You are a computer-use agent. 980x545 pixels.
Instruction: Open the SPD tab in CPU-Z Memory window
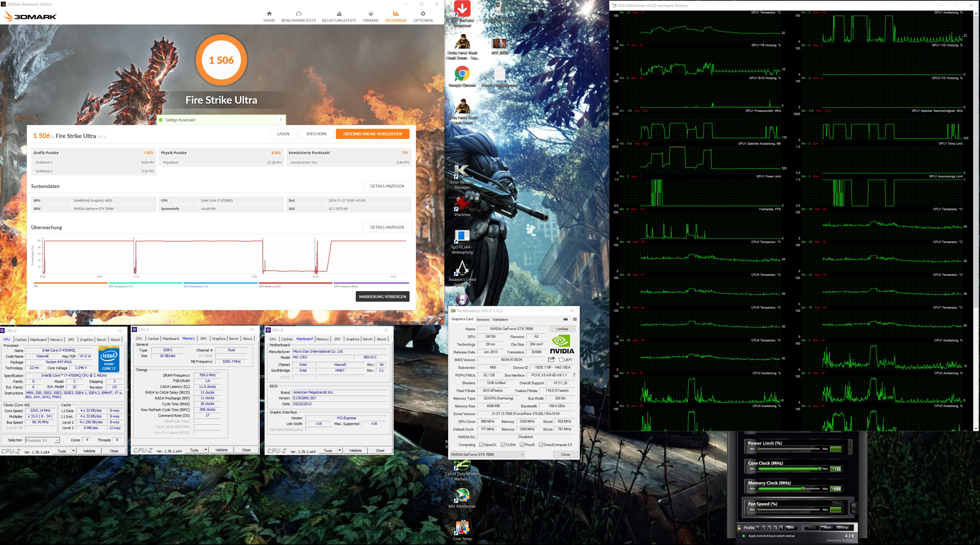tap(203, 339)
